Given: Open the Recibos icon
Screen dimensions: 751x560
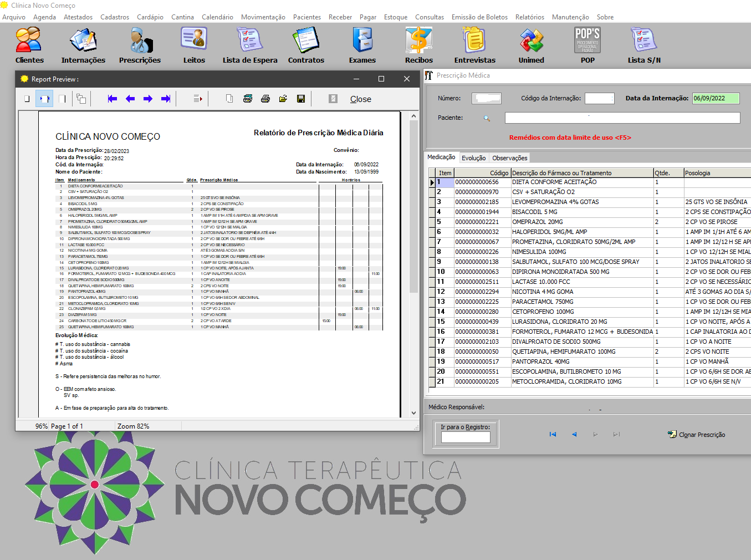Looking at the screenshot, I should point(419,45).
